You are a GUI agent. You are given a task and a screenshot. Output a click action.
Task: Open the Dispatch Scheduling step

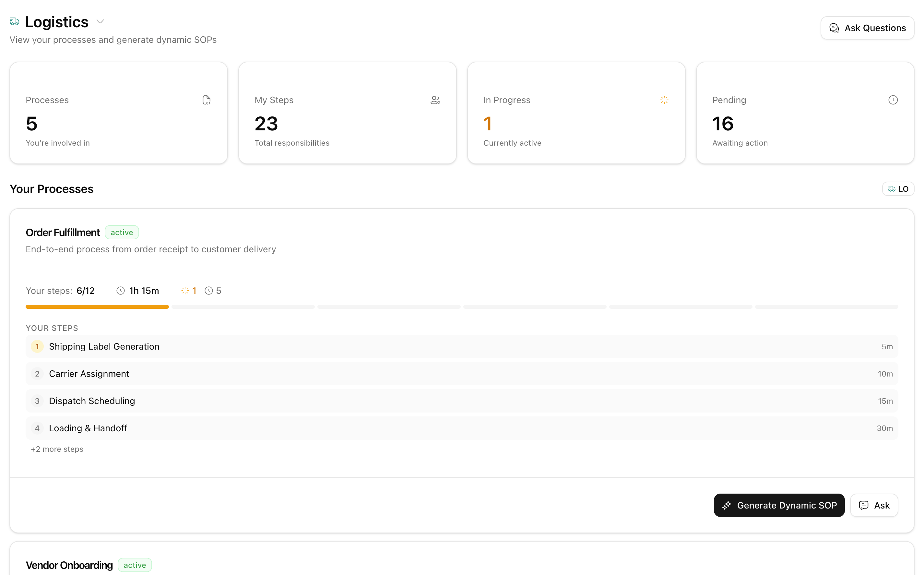coord(92,401)
